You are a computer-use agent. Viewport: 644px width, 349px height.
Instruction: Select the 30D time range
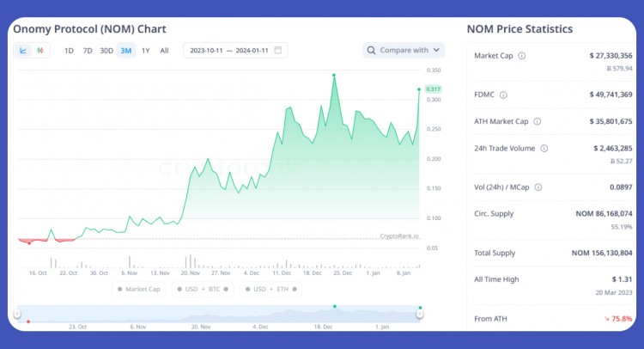pyautogui.click(x=106, y=51)
